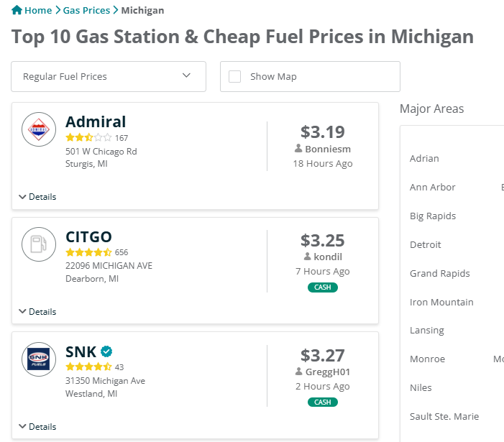The height and width of the screenshot is (442, 504).
Task: Click the CITGO station name
Action: [x=88, y=237]
